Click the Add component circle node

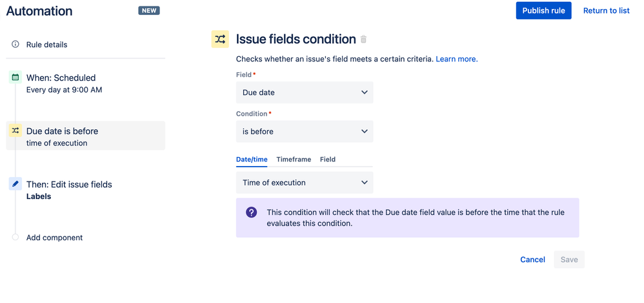[15, 238]
